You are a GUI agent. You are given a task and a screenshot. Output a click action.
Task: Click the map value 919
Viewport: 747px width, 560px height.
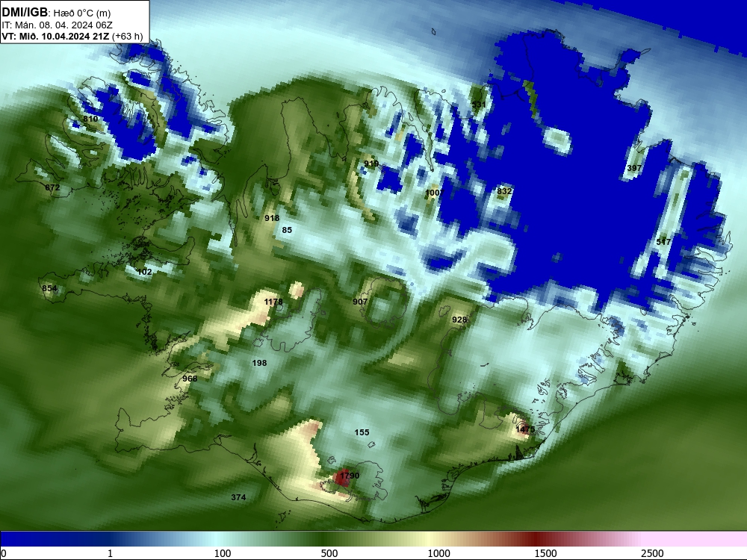[371, 164]
